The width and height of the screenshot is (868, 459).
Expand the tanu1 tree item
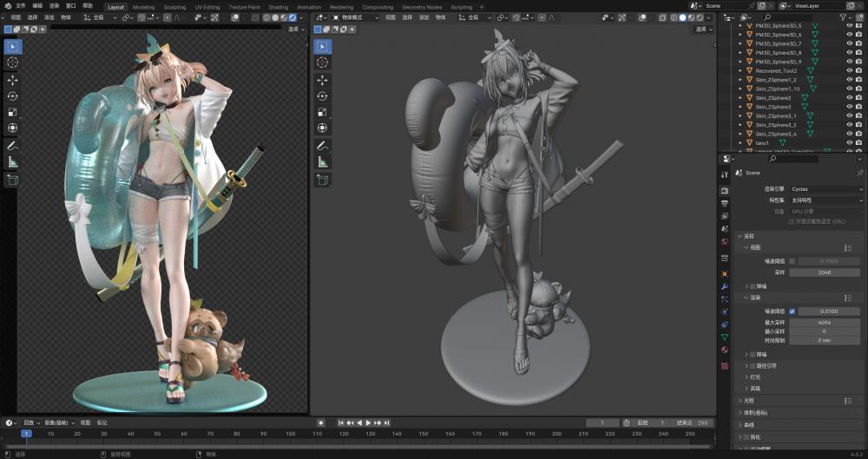[x=740, y=143]
